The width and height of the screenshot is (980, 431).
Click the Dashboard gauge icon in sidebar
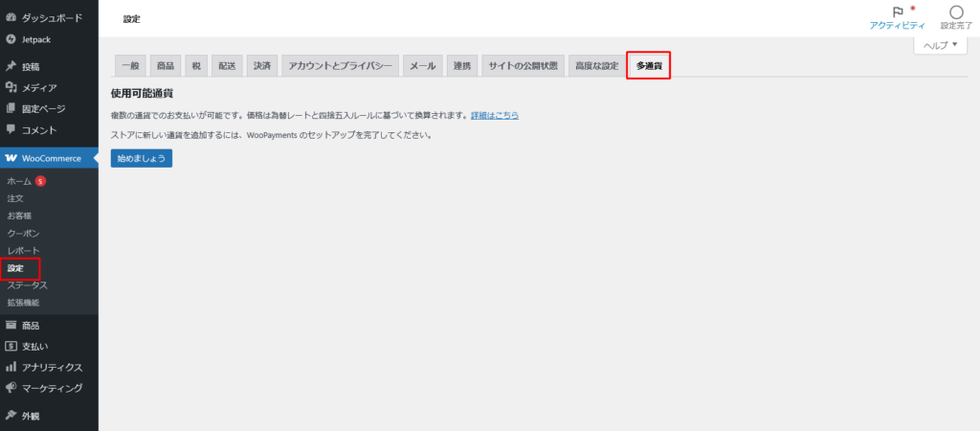pyautogui.click(x=11, y=18)
